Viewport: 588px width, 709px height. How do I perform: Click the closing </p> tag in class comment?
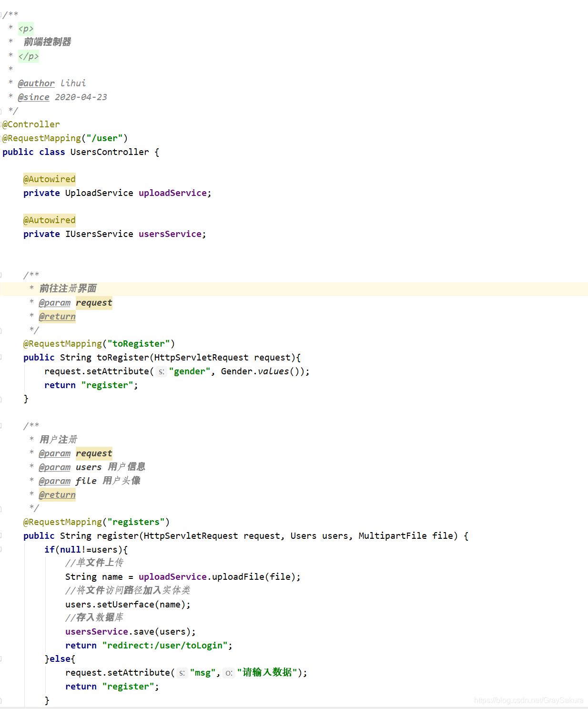29,56
